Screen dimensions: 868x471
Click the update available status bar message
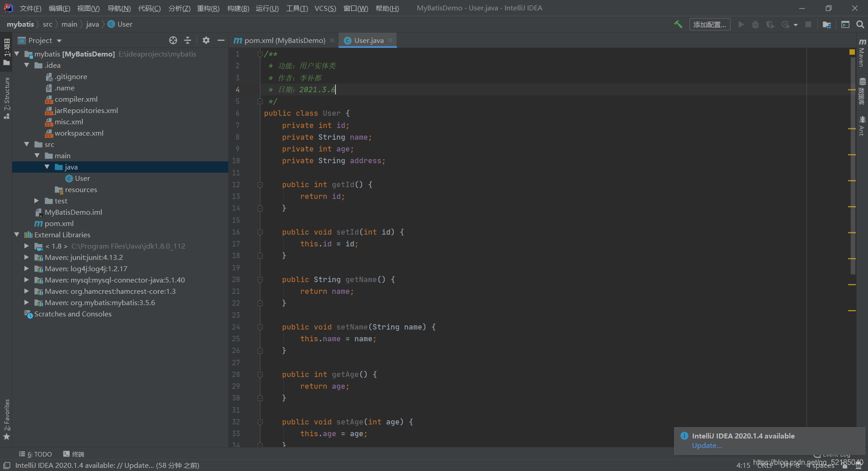[107, 465]
